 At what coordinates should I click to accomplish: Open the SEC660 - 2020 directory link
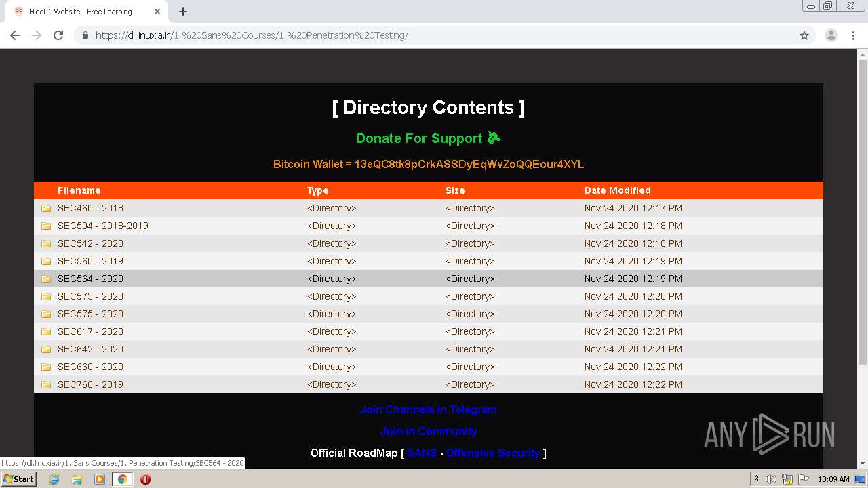[90, 367]
